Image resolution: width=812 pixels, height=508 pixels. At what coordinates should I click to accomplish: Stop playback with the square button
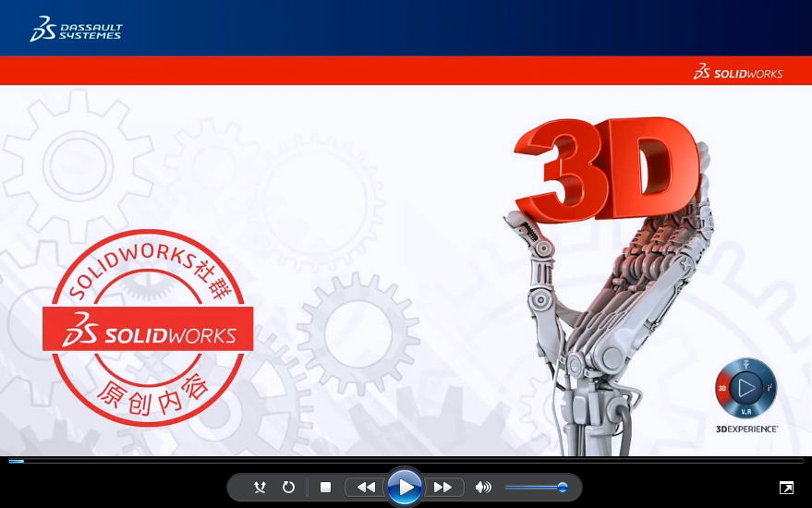coord(325,488)
